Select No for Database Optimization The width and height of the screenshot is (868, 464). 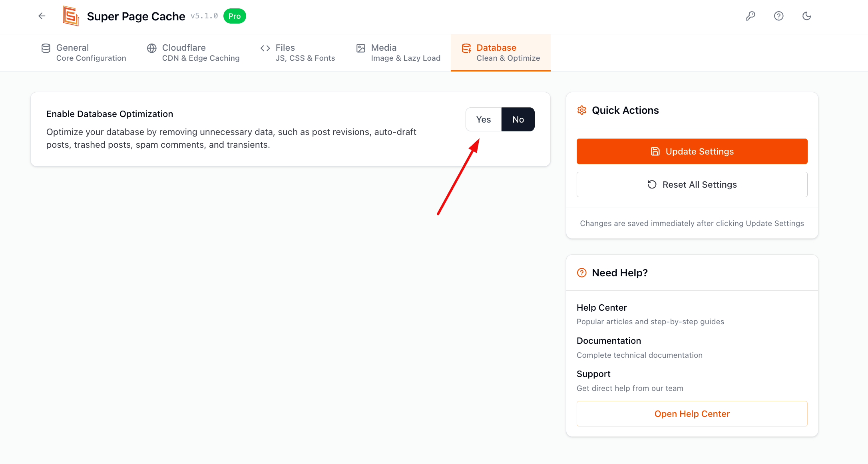click(518, 119)
